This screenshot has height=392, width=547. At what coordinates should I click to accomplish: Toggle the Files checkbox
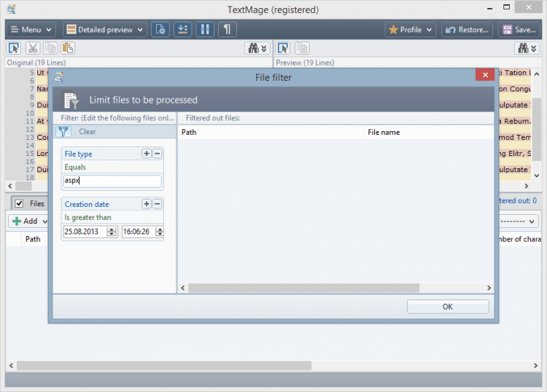pyautogui.click(x=19, y=203)
